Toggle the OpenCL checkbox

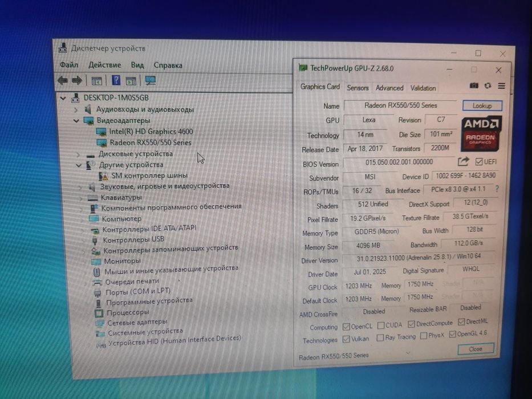point(346,327)
